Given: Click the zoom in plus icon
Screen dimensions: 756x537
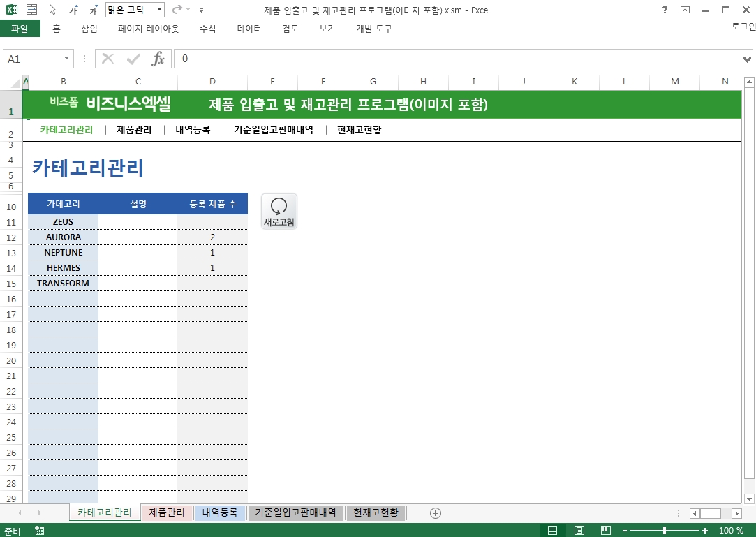Looking at the screenshot, I should 705,531.
